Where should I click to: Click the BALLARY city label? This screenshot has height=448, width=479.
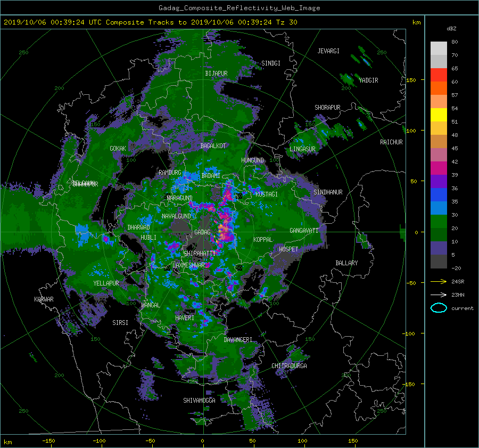click(x=346, y=263)
